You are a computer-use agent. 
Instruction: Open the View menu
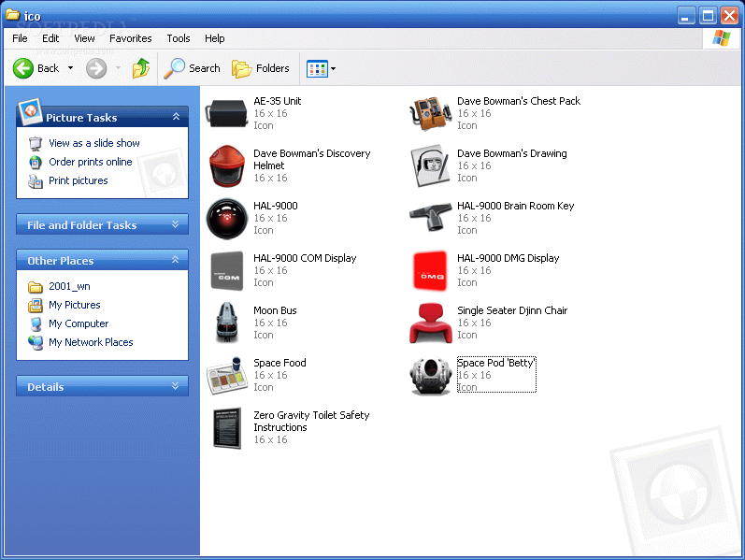[x=84, y=38]
